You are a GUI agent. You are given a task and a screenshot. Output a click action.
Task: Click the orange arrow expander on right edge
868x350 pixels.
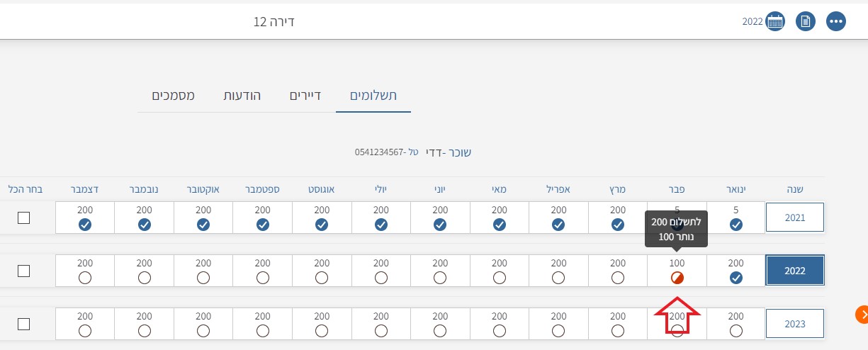point(862,314)
